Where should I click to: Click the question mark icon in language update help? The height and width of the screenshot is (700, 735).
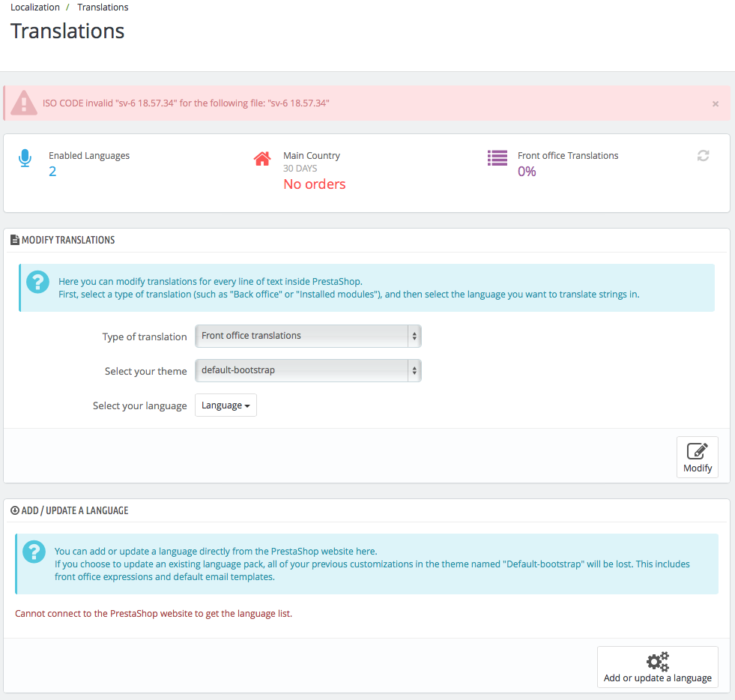click(34, 552)
